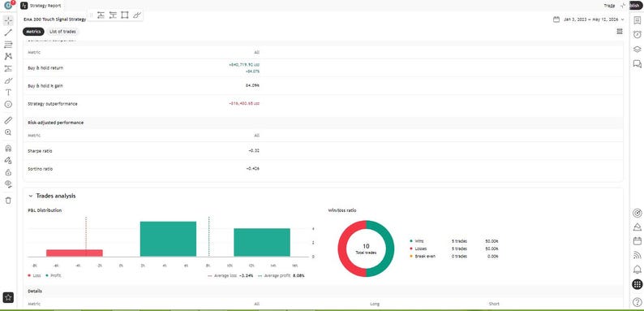Click the tallest green profit bar
The image size is (644, 311).
point(168,239)
